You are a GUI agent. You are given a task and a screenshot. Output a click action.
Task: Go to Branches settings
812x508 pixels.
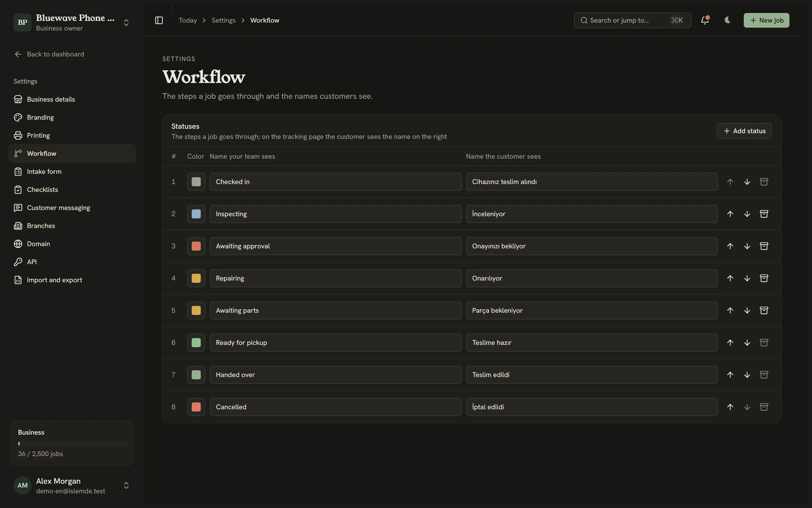pyautogui.click(x=72, y=226)
